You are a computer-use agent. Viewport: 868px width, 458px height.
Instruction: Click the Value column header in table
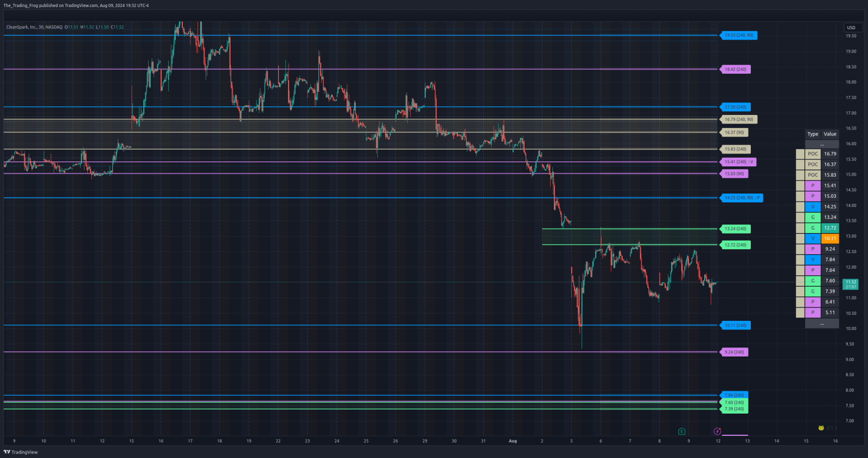tap(830, 134)
